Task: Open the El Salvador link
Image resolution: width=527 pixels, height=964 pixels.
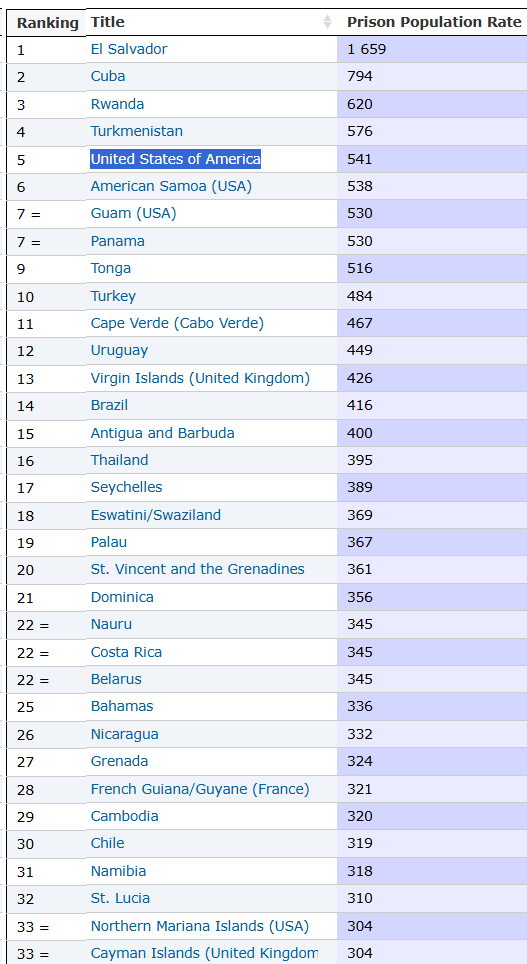Action: [x=129, y=49]
